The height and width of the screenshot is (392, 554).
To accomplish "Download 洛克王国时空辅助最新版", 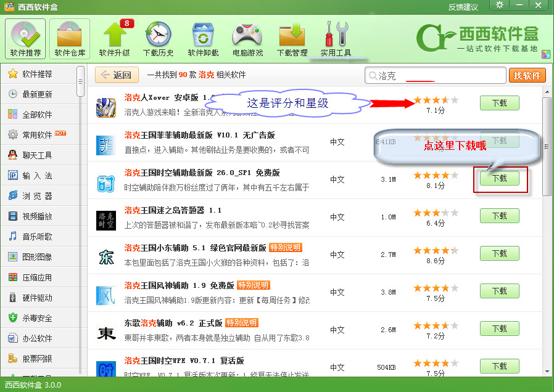I will tap(500, 178).
